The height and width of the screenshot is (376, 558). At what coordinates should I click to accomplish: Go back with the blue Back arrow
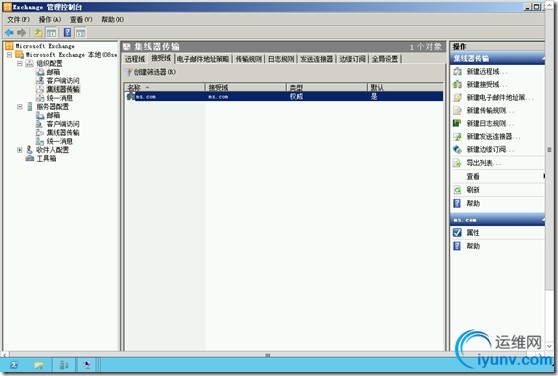(9, 33)
